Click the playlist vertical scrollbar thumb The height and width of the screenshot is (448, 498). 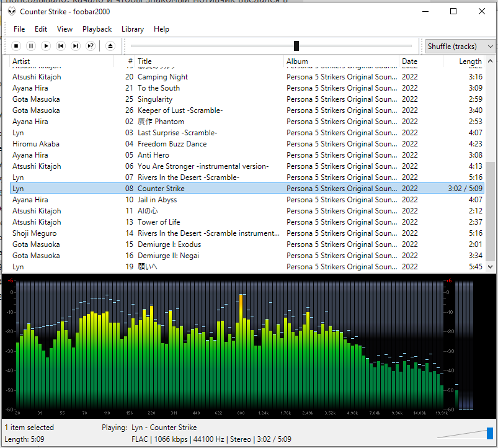[490, 212]
